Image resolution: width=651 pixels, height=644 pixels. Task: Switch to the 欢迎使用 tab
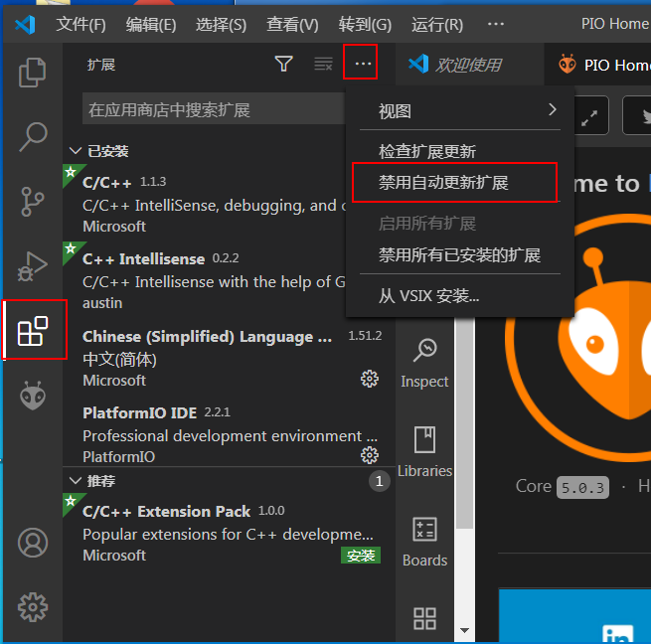click(x=469, y=65)
